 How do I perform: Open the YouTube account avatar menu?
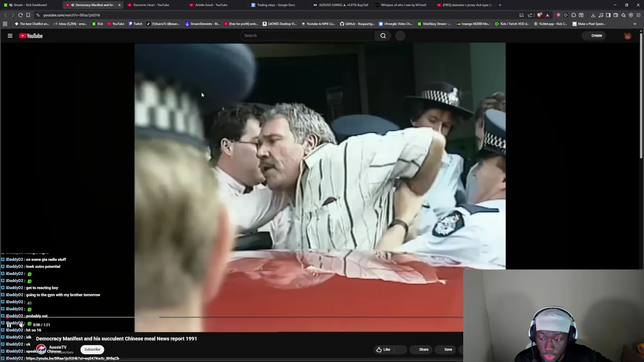point(627,36)
